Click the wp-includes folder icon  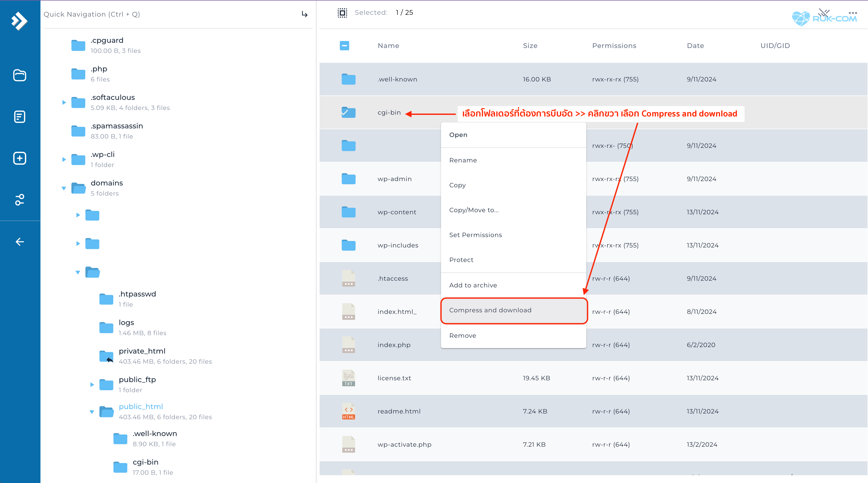348,245
